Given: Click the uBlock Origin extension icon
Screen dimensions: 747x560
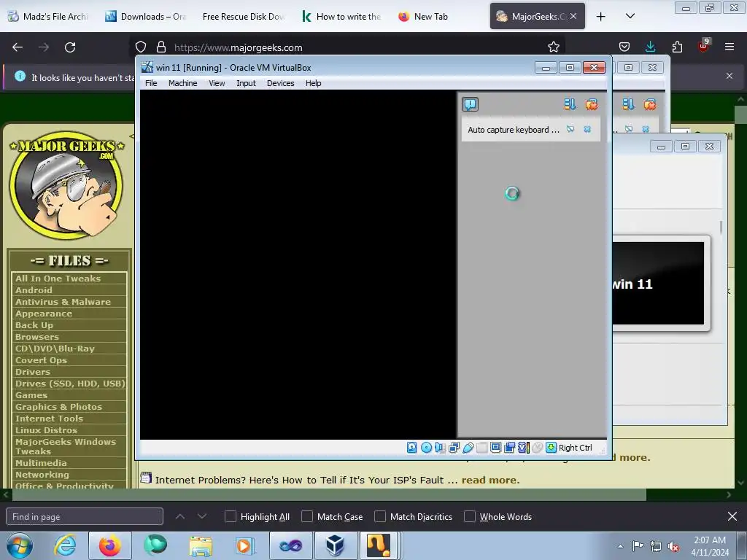Looking at the screenshot, I should [704, 46].
